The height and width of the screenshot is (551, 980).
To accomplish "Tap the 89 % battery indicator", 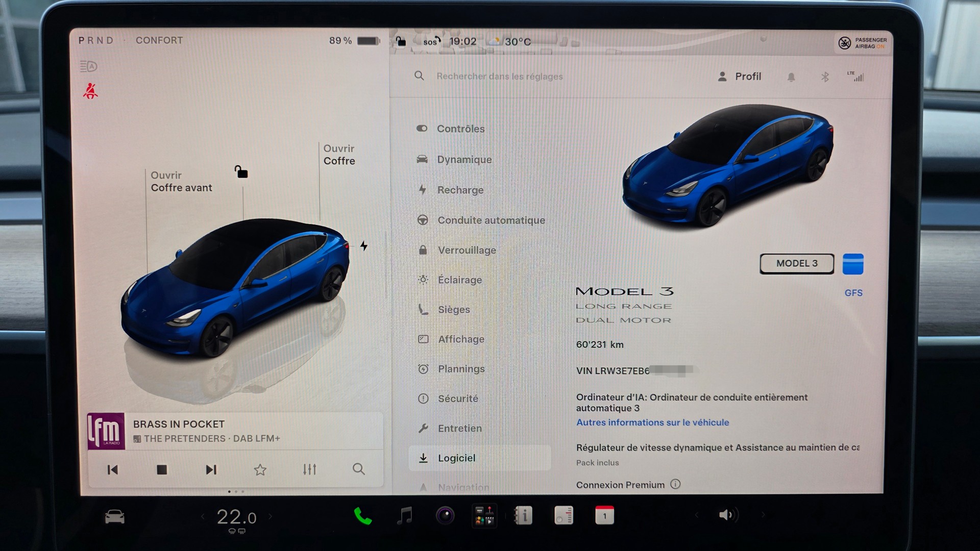I will [354, 40].
